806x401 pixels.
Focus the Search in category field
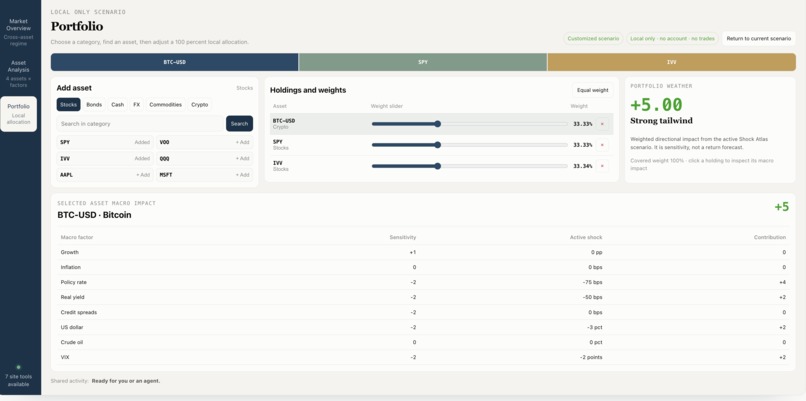coord(140,124)
